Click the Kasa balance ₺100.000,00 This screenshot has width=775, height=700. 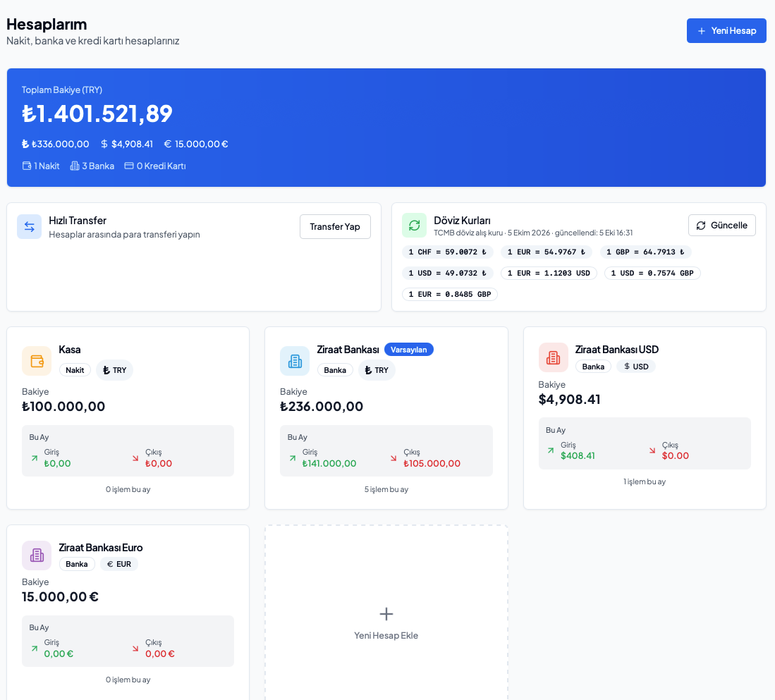pyautogui.click(x=63, y=407)
